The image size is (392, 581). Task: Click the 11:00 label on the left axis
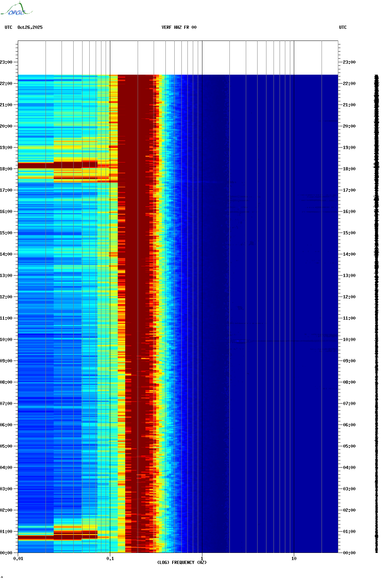coord(6,318)
